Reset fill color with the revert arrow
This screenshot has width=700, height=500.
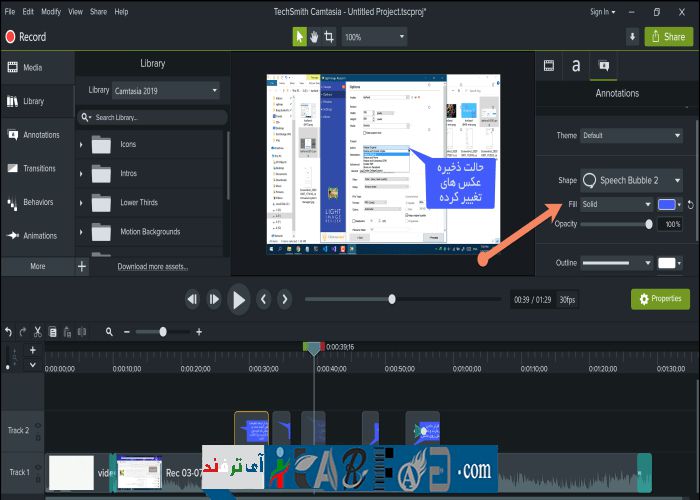click(x=691, y=205)
